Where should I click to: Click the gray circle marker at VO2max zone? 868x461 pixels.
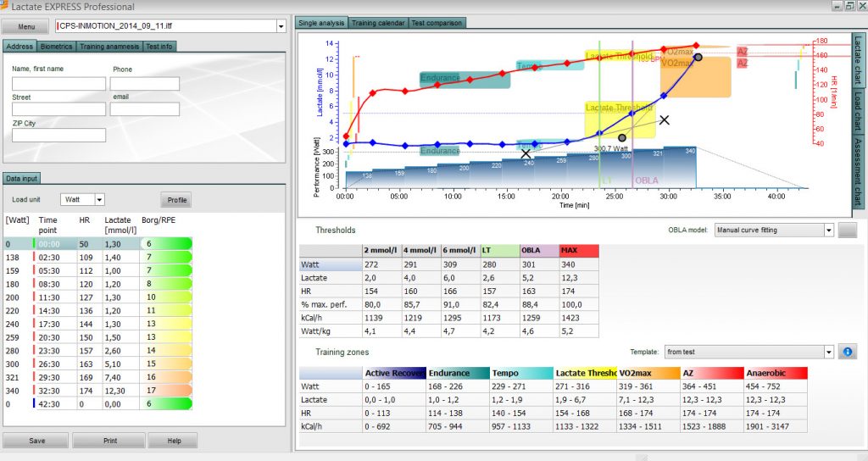tap(698, 57)
